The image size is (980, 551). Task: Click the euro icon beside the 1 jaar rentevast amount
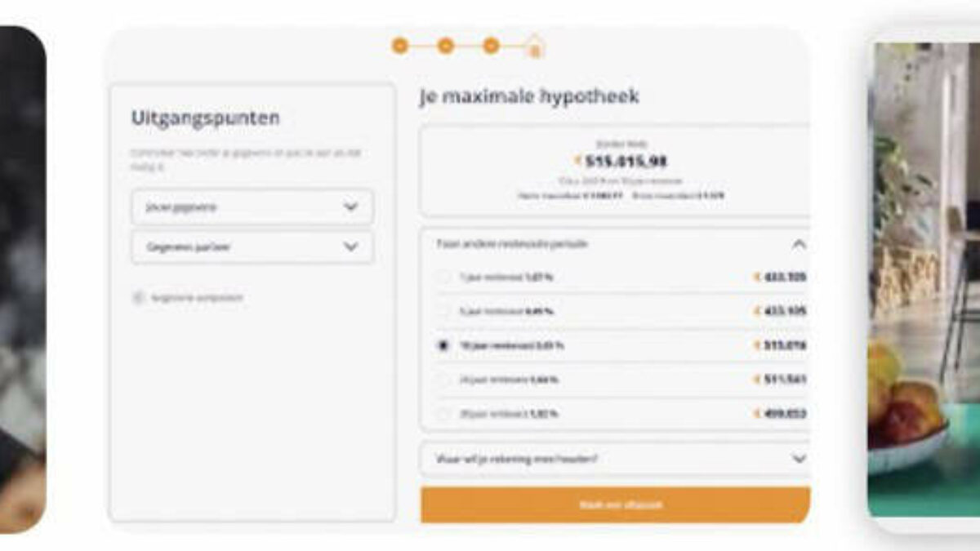[755, 276]
